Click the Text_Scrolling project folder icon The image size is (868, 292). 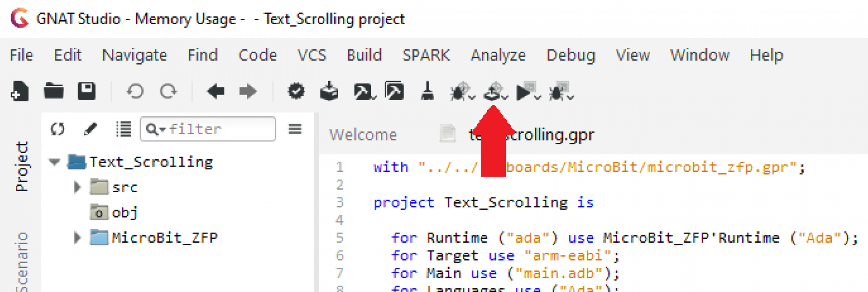pos(77,162)
